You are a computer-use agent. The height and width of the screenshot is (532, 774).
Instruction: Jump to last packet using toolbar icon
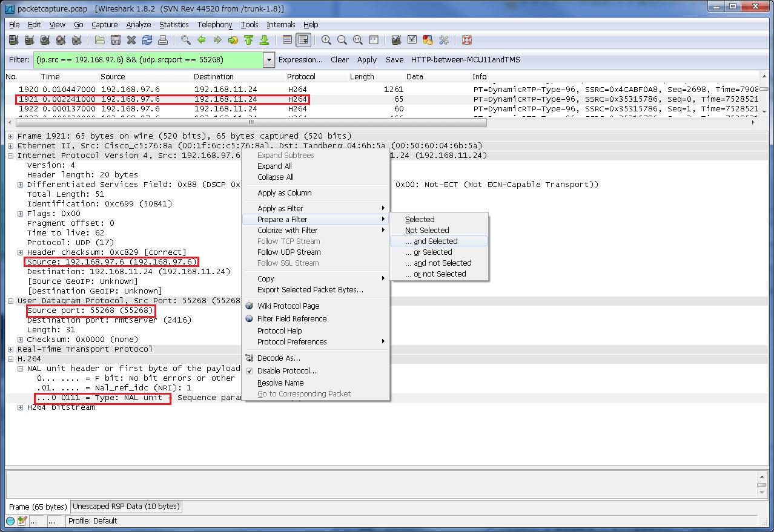[264, 39]
